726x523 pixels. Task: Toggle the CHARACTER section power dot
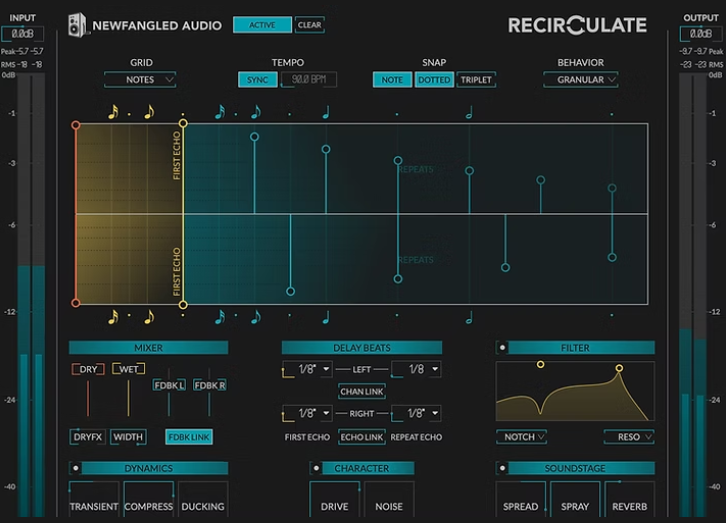[316, 468]
